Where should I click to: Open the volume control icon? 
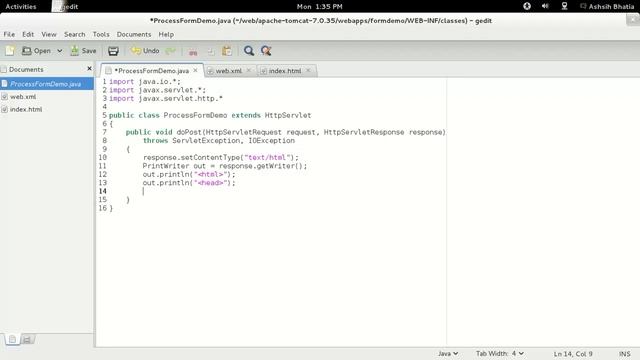point(545,6)
